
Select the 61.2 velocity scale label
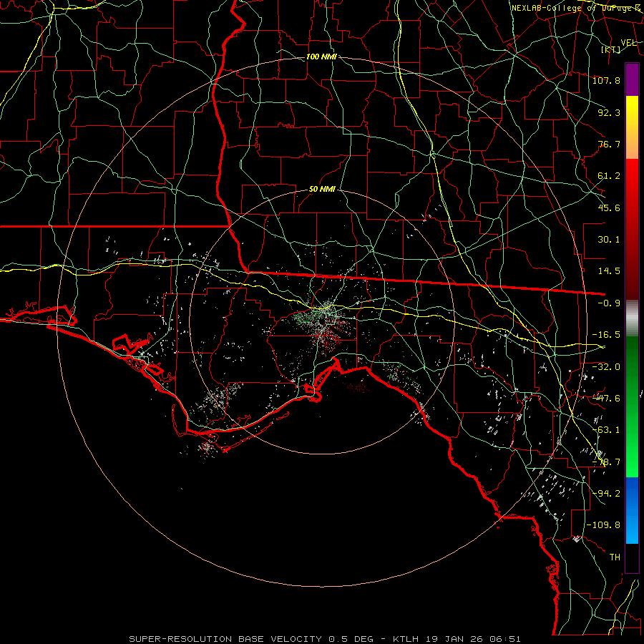click(609, 176)
